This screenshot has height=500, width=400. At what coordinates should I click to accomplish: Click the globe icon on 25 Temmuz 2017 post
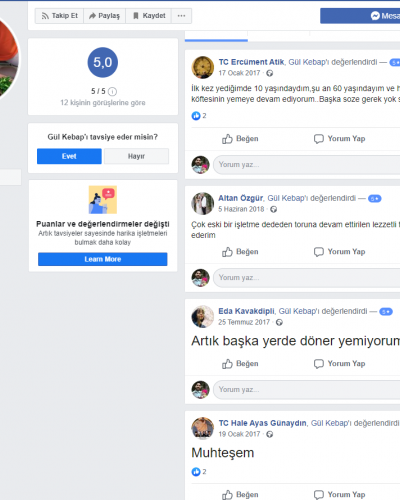click(x=279, y=322)
